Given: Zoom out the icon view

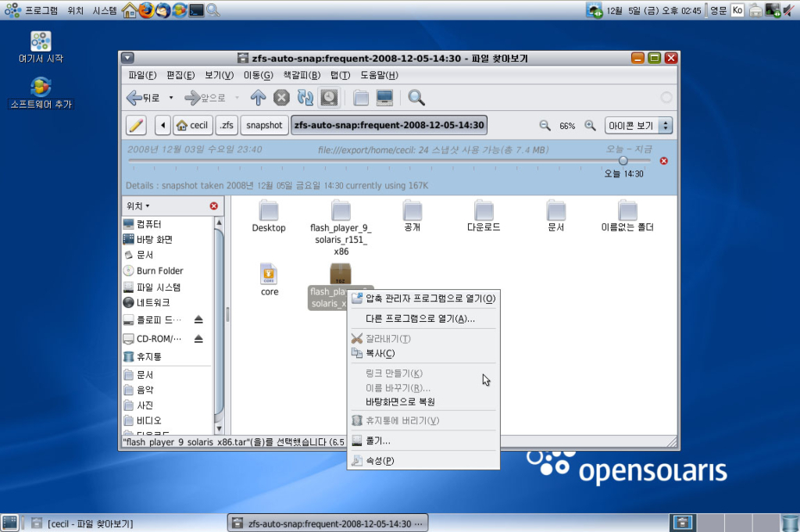Looking at the screenshot, I should point(545,125).
